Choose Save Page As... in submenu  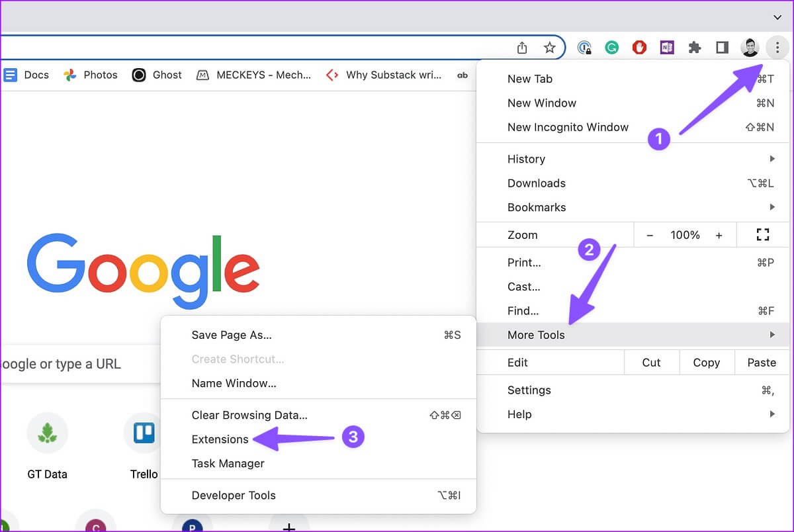click(x=318, y=335)
